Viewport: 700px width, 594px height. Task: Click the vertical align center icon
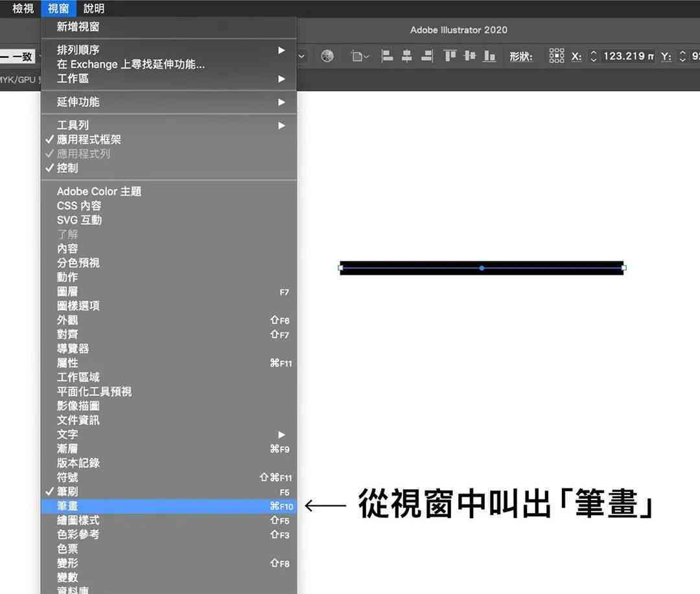[x=470, y=56]
